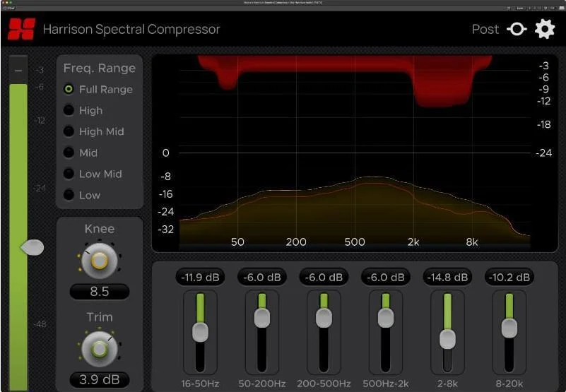Click the red gain reduction graph
This screenshot has height=392, width=566.
coord(345,65)
